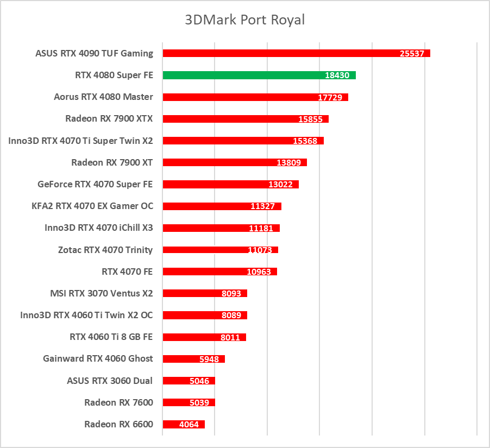Image resolution: width=490 pixels, height=448 pixels.
Task: Click the ASUS RTX 4090 TUF Gaming bar
Action: coord(272,53)
